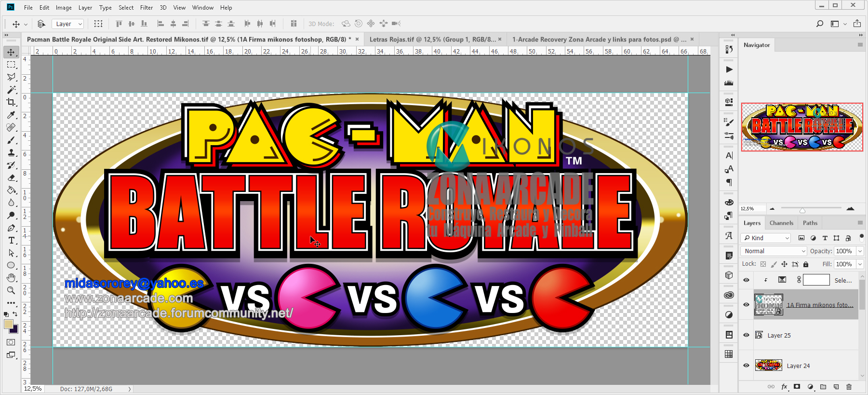This screenshot has height=395, width=868.
Task: Select the Pen tool
Action: pos(11,228)
